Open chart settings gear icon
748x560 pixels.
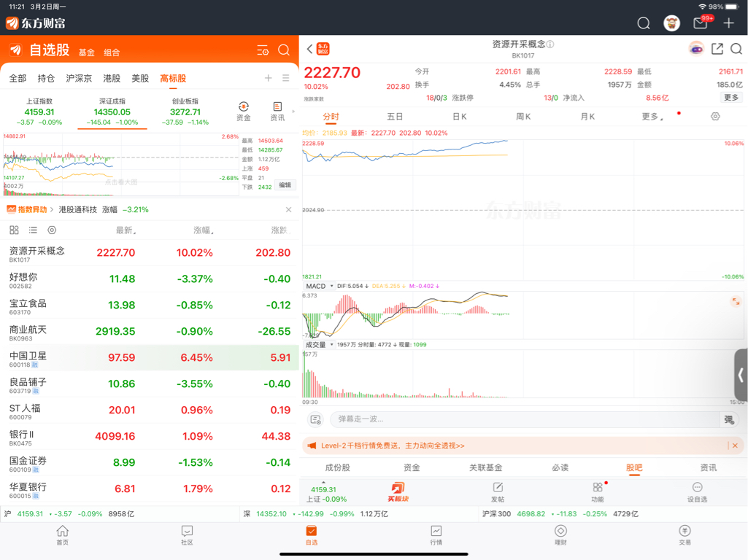coord(715,116)
